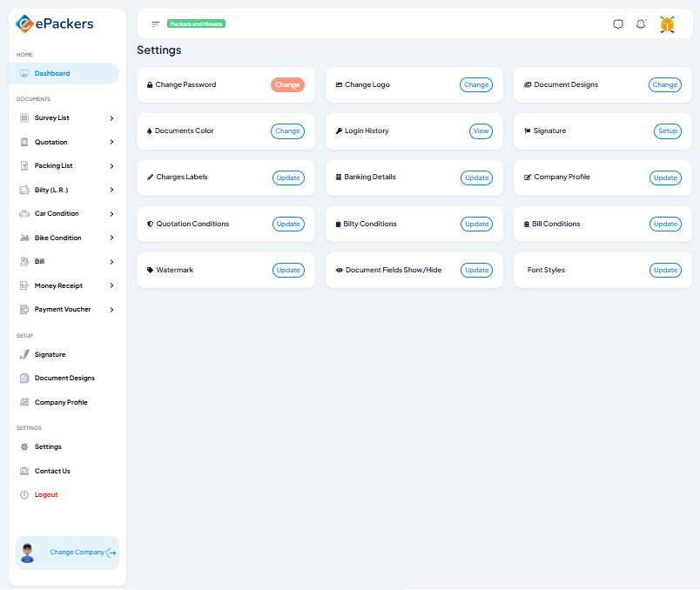Expand the Survey List submenu chevron
This screenshot has width=700, height=590.
(111, 117)
